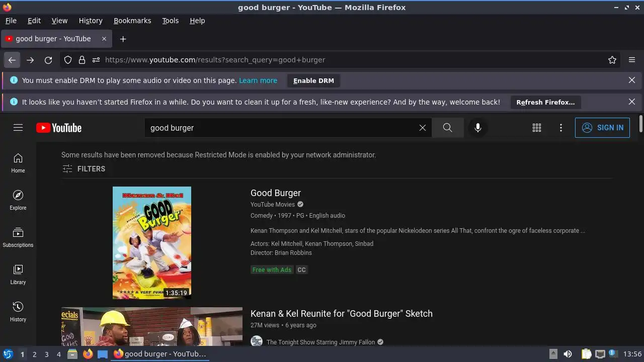This screenshot has height=362, width=644.
Task: Open Explore in the sidebar
Action: tap(18, 201)
